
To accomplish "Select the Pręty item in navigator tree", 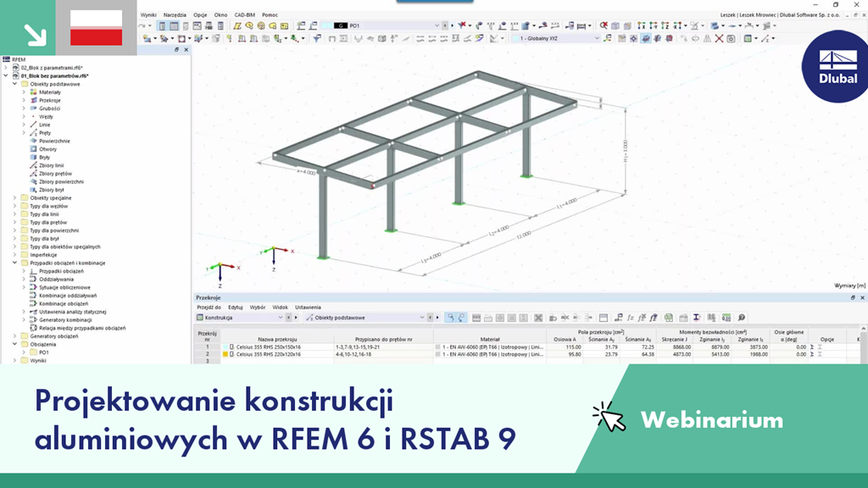I will click(45, 133).
